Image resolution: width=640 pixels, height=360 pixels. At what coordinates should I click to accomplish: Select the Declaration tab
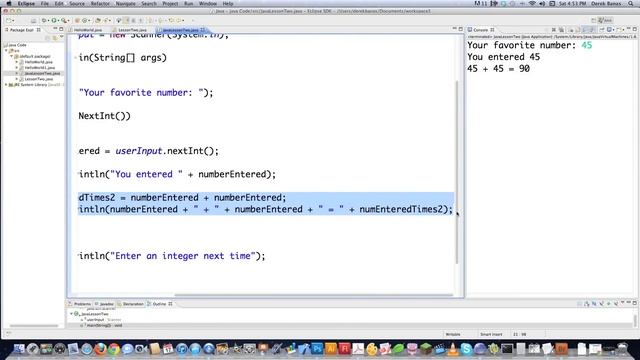(x=131, y=304)
